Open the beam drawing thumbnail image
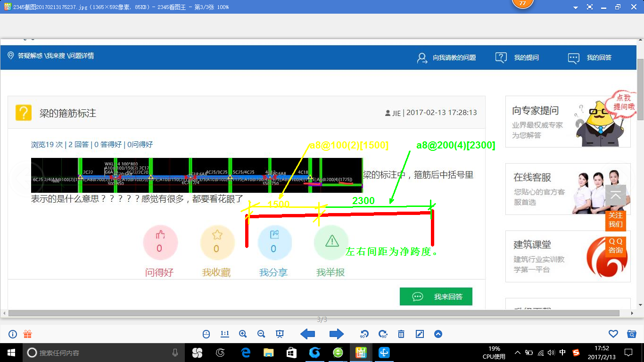This screenshot has height=362, width=644. [x=197, y=175]
